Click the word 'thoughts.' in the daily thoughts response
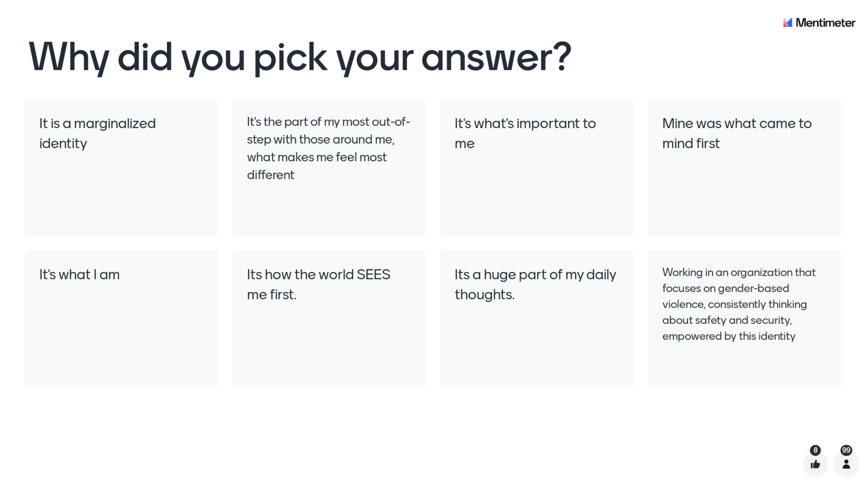The height and width of the screenshot is (482, 868). click(x=484, y=295)
